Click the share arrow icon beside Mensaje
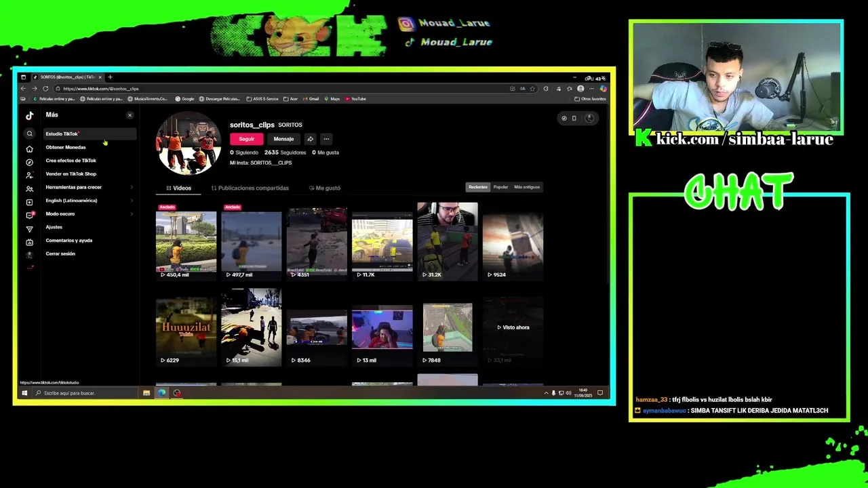Screen dimensions: 868x488 [310, 139]
